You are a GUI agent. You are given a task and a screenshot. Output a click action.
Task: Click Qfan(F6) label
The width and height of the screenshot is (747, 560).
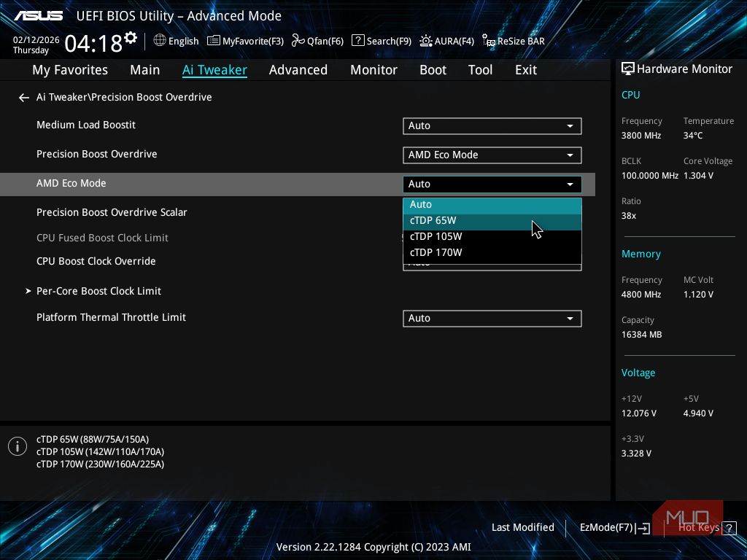325,42
